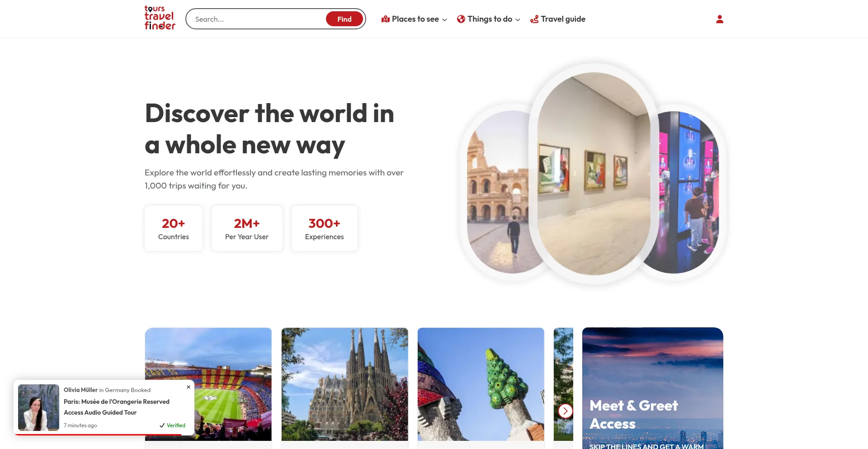Click the Meet & Greet Access banner
The width and height of the screenshot is (868, 449).
point(653,388)
